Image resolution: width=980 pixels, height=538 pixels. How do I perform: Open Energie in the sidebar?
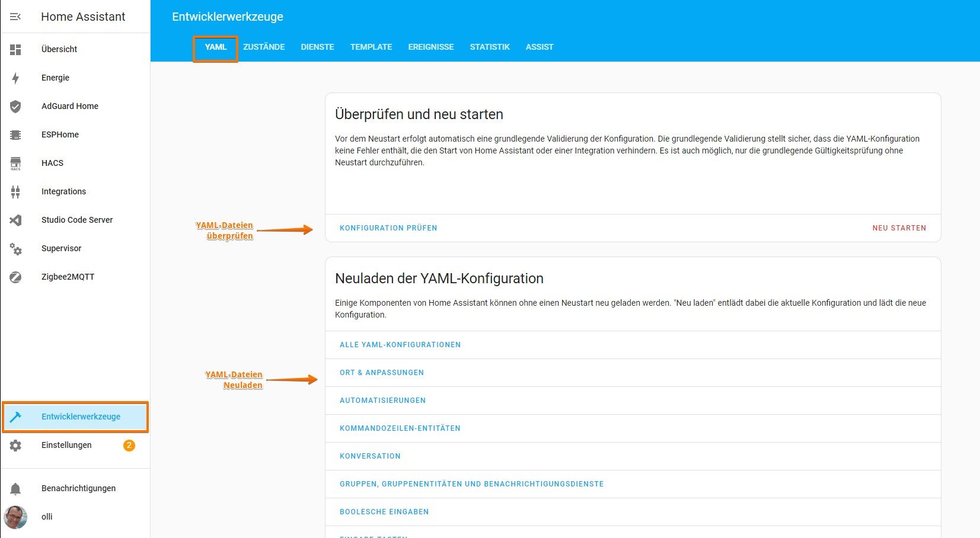coord(75,78)
